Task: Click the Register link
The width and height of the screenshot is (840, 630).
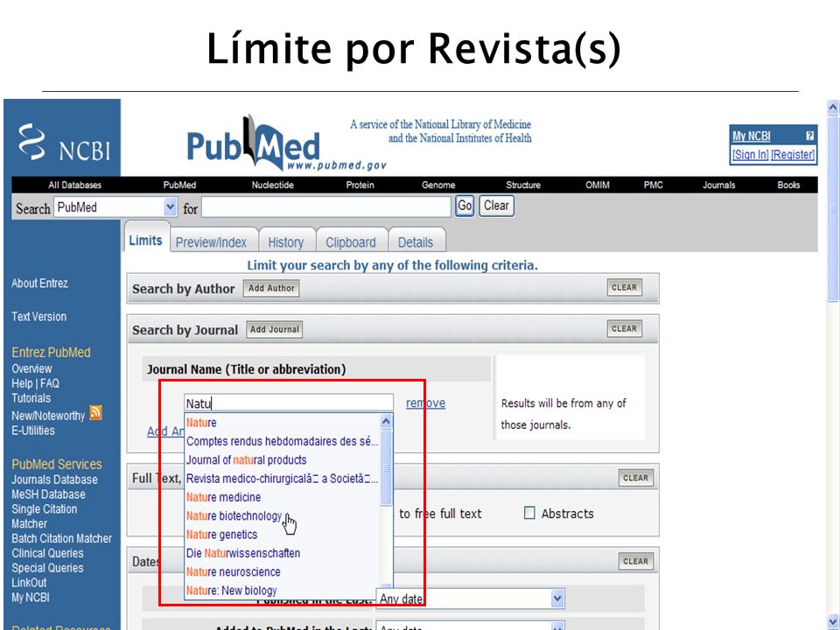Action: (x=793, y=155)
